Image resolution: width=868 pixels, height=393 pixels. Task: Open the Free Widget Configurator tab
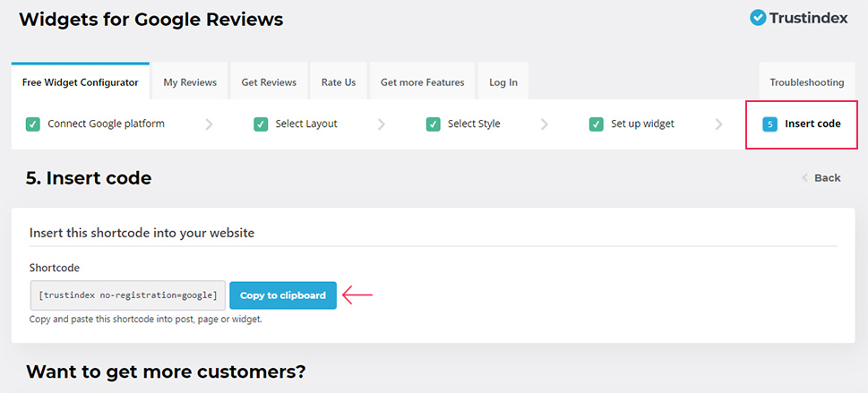pos(81,82)
